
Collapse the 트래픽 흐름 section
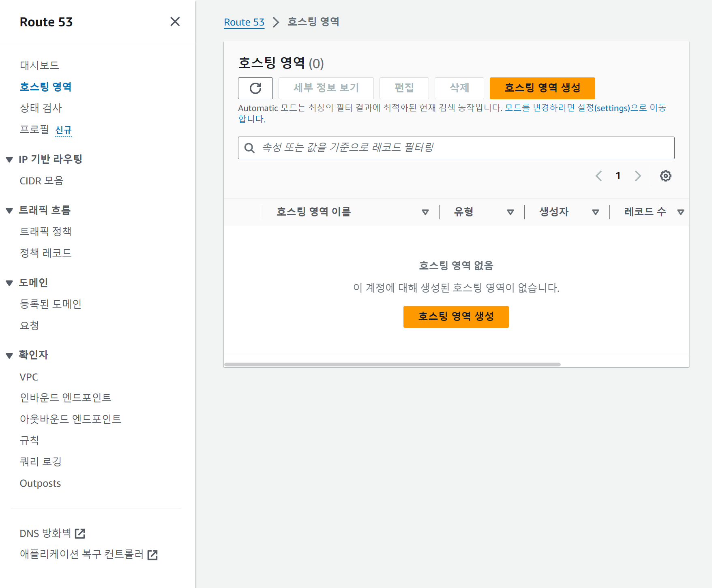(x=9, y=210)
